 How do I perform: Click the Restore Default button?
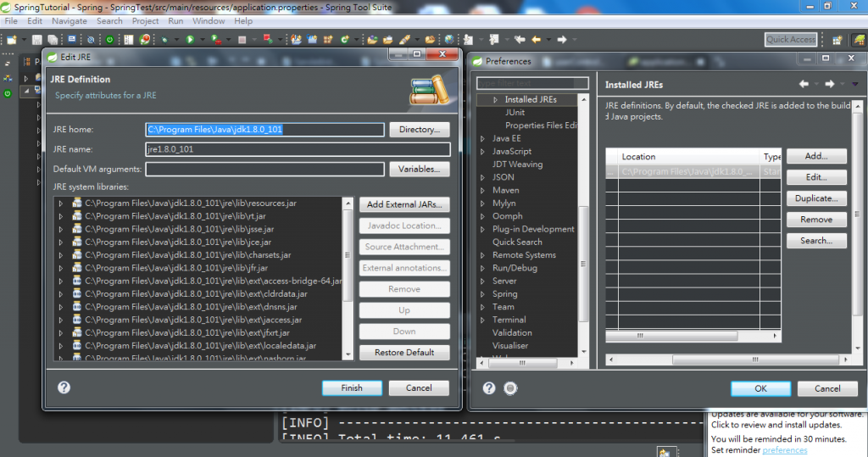point(404,353)
